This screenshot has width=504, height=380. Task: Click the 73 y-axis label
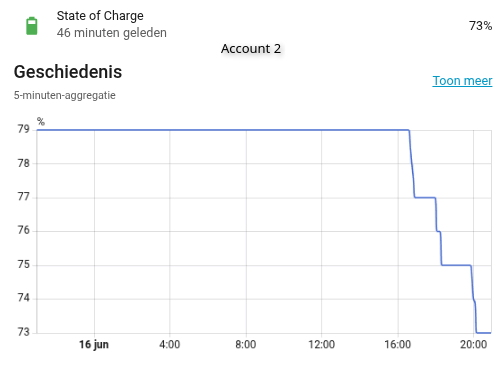pyautogui.click(x=24, y=332)
